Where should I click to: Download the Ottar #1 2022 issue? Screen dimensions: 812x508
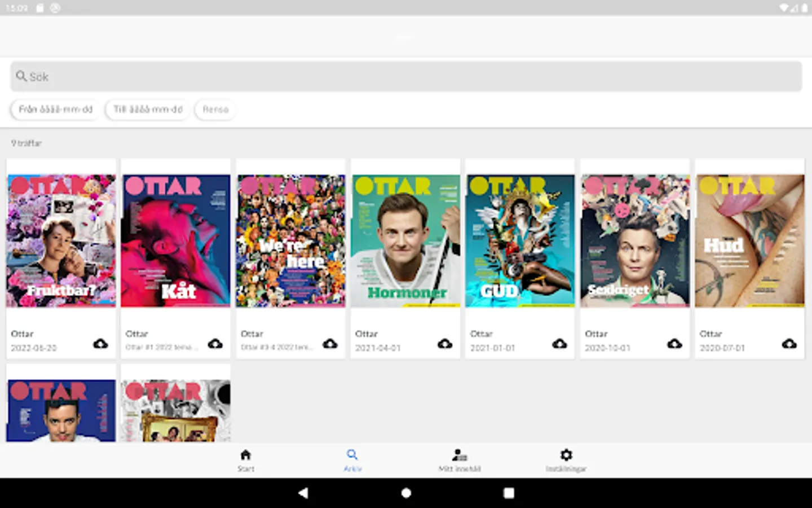click(x=215, y=343)
